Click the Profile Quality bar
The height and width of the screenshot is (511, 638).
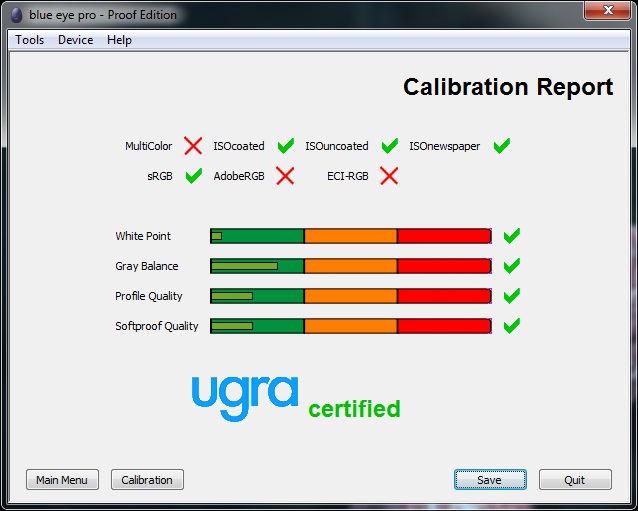(x=351, y=296)
